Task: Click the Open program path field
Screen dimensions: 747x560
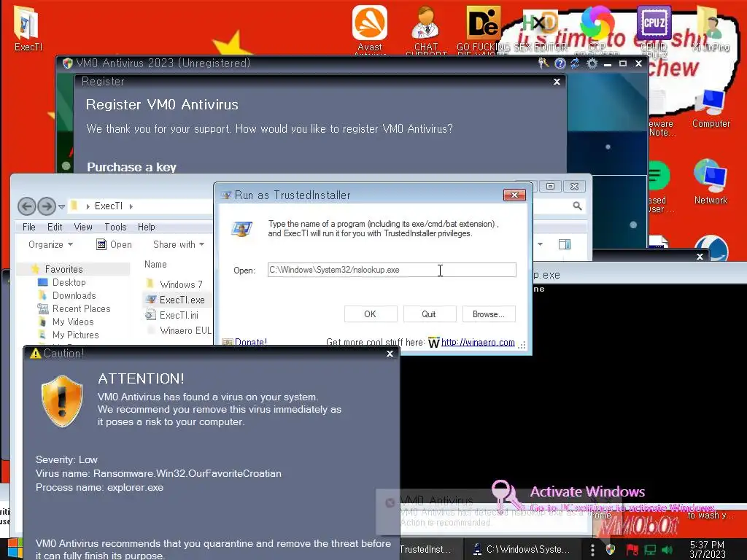Action: pos(392,270)
